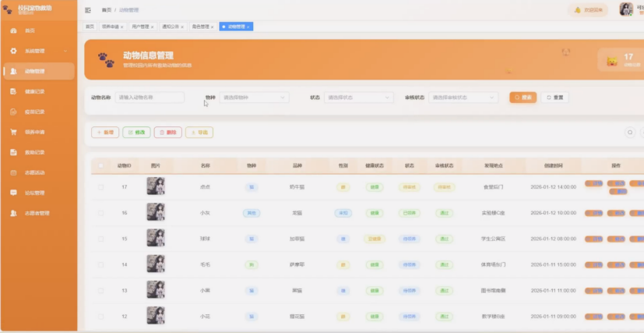The height and width of the screenshot is (333, 644).
Task: Click the 食堂后门 location cell
Action: point(493,187)
